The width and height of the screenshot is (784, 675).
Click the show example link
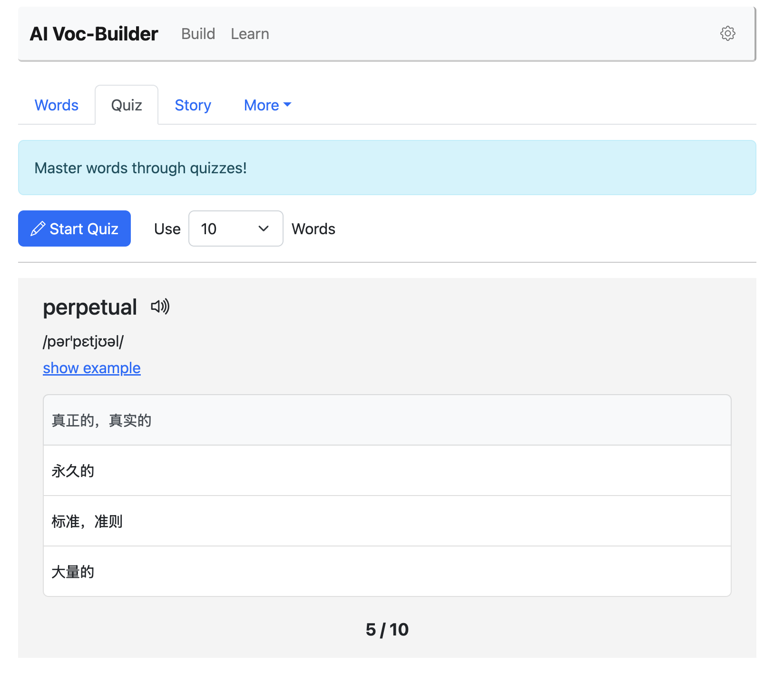pyautogui.click(x=92, y=368)
